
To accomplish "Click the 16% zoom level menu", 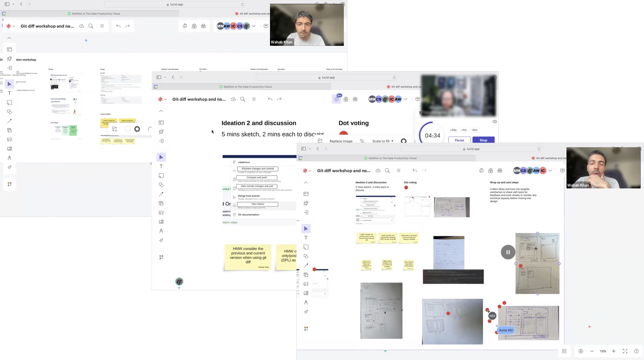I will tap(603, 351).
